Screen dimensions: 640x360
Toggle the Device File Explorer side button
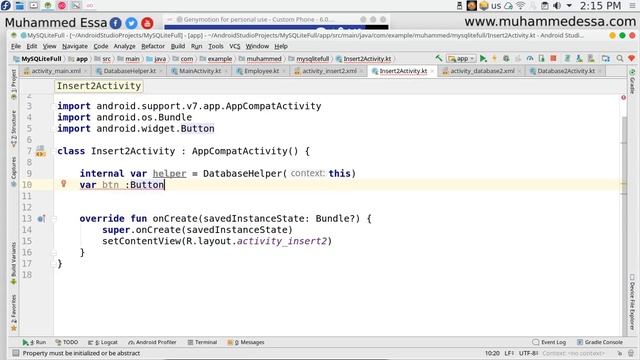tap(632, 302)
